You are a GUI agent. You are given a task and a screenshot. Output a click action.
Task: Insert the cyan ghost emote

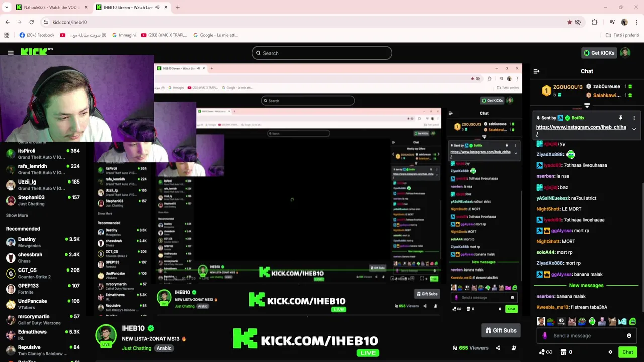(x=622, y=321)
